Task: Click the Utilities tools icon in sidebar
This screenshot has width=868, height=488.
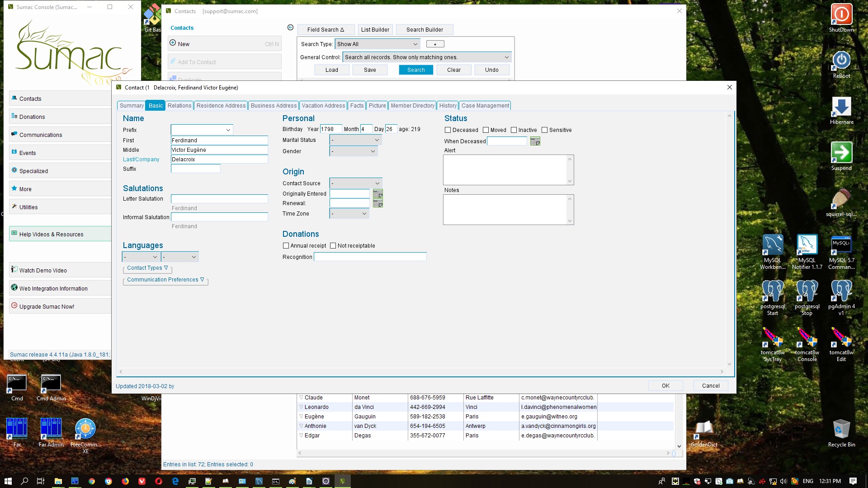Action: tap(14, 206)
